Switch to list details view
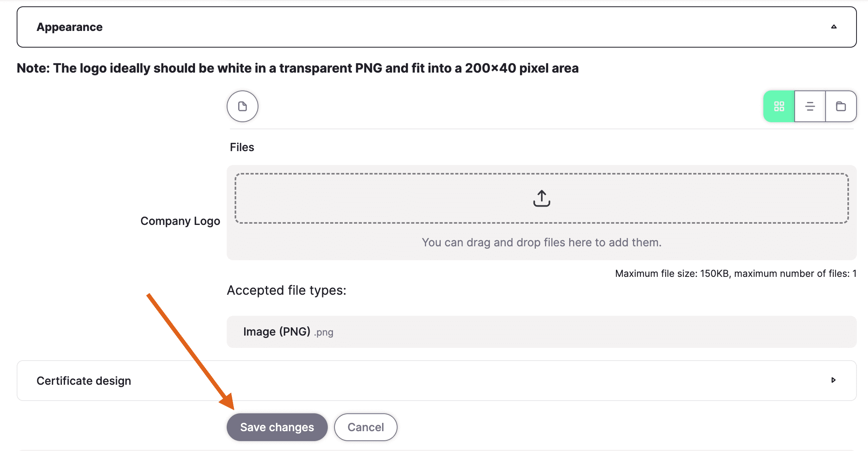The width and height of the screenshot is (868, 451). 810,106
